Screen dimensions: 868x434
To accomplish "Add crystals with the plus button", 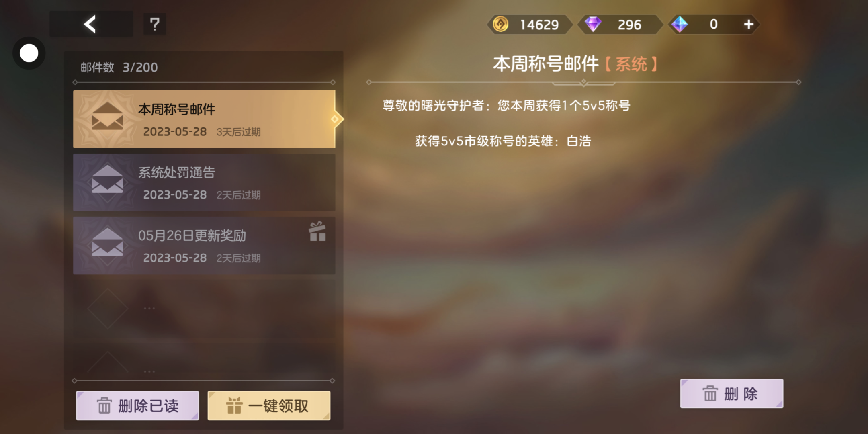I will [x=748, y=24].
